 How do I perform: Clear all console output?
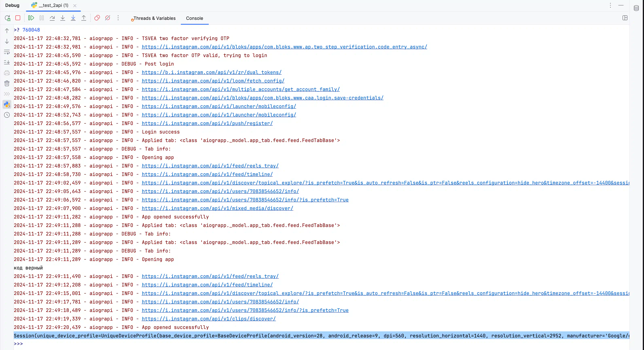pos(7,84)
